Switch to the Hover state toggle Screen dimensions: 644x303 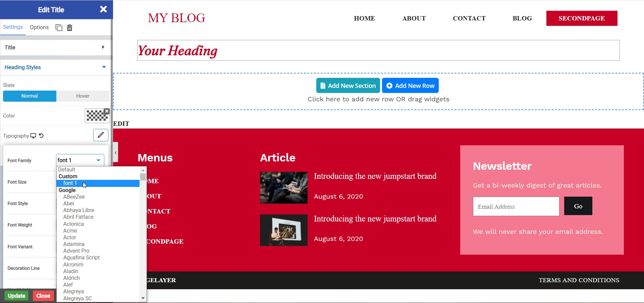point(83,96)
